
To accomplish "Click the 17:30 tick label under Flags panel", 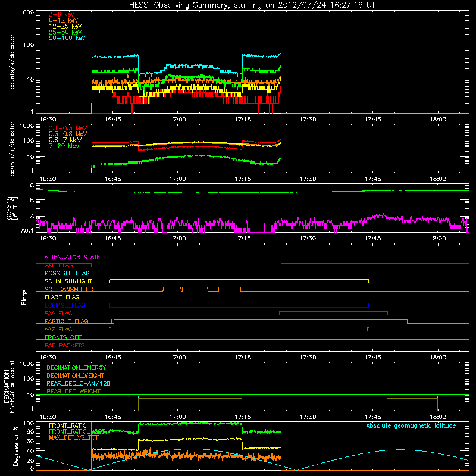I will pos(308,358).
